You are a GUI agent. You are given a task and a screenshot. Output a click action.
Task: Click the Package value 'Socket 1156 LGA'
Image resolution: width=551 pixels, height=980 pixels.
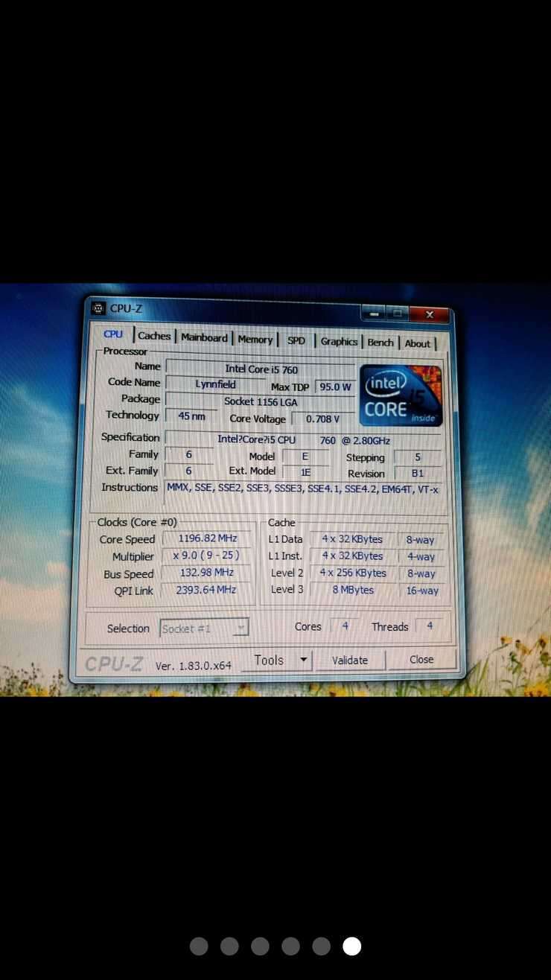coord(260,402)
